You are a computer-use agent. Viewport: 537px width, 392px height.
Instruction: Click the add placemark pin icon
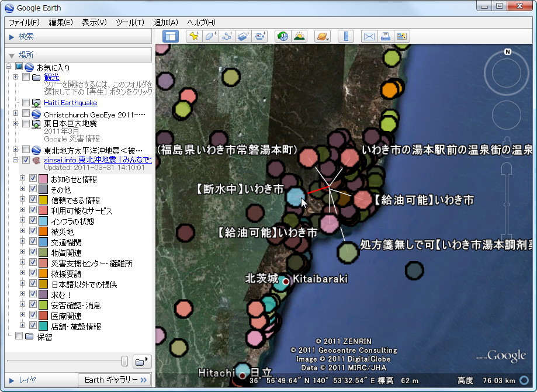point(194,36)
